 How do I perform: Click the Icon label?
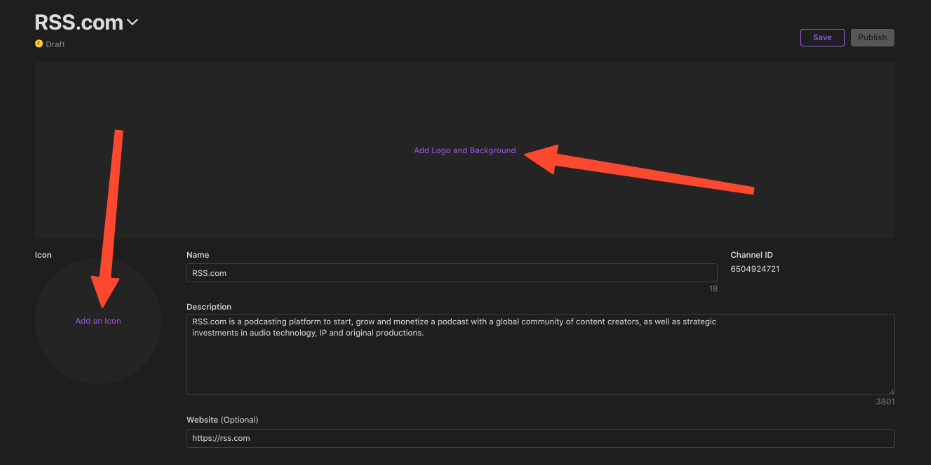(x=43, y=255)
